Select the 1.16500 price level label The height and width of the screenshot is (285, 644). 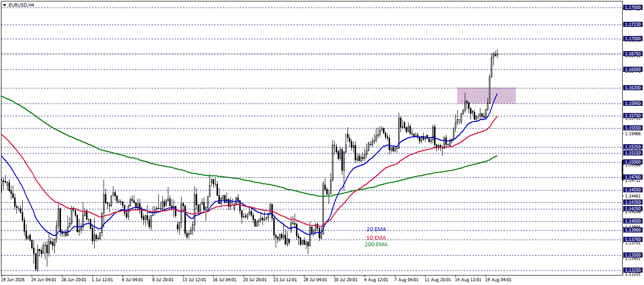[633, 69]
